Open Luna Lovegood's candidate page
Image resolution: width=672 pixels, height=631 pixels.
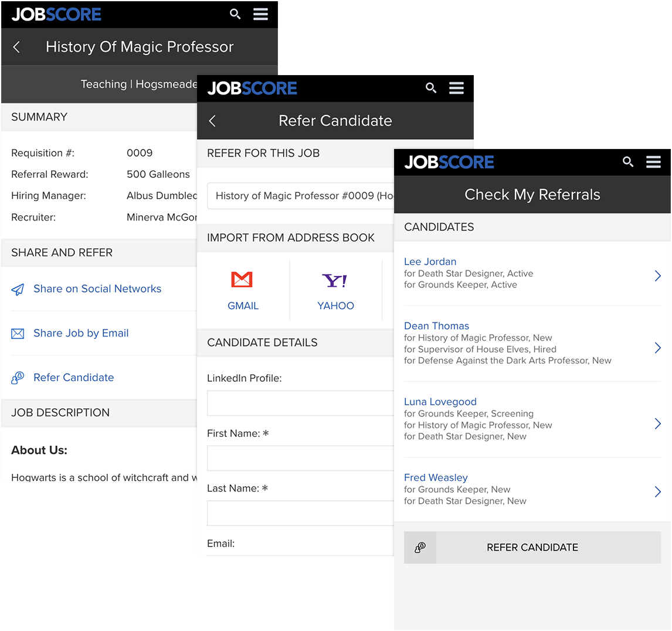pos(440,402)
